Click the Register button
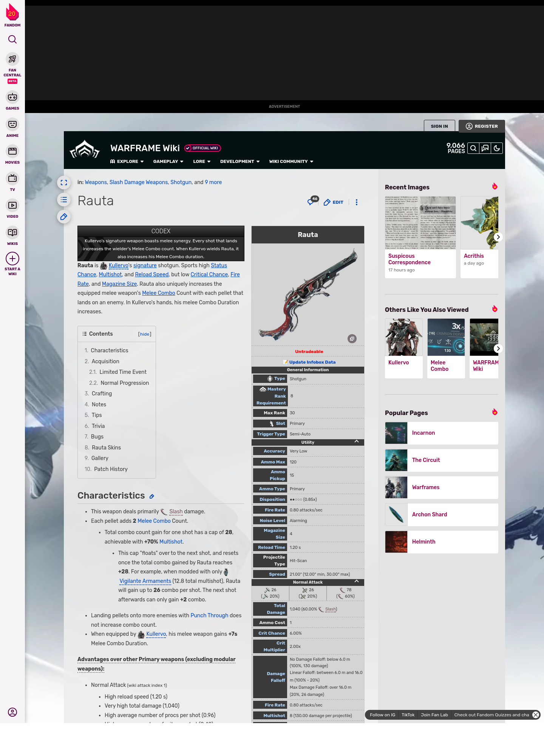 pyautogui.click(x=482, y=126)
